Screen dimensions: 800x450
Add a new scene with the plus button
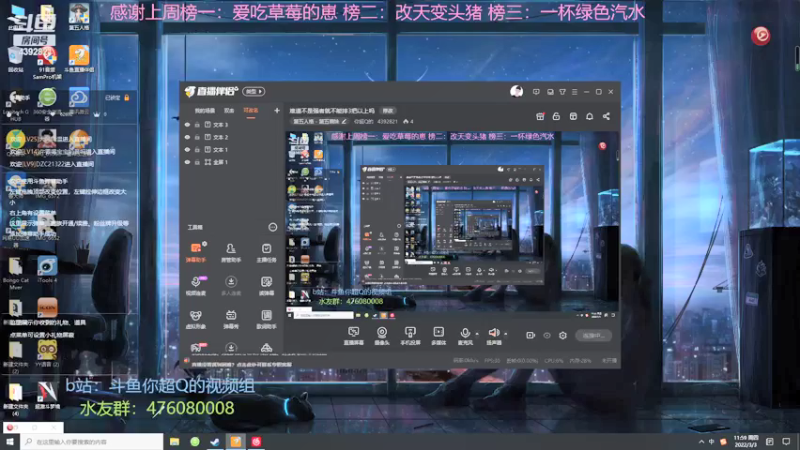277,110
